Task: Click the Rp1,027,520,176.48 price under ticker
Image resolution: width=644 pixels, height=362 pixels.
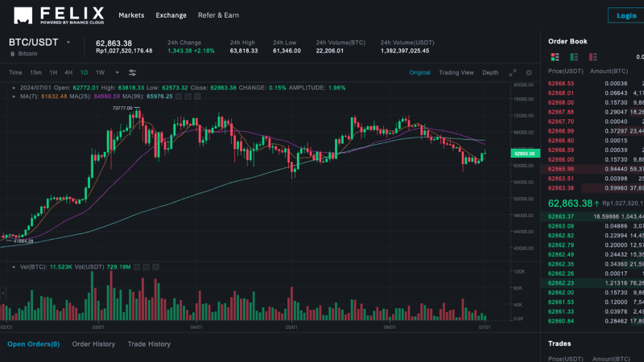Action: click(x=124, y=51)
